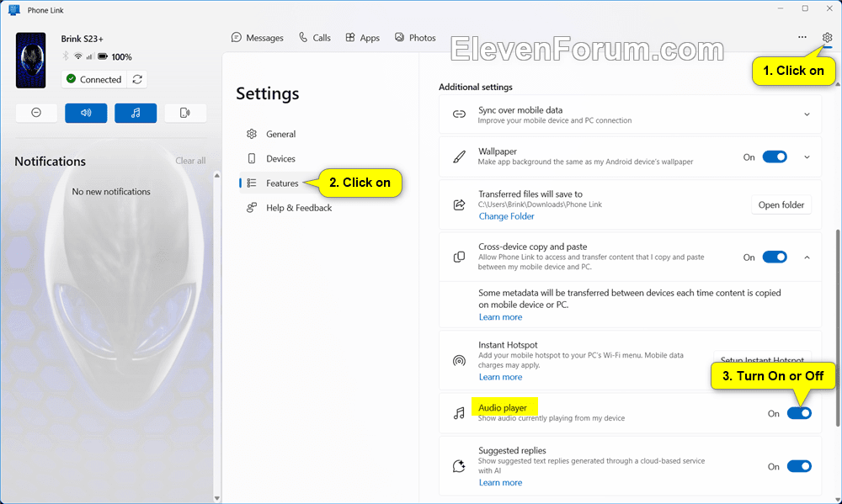Turn off the Wallpaper toggle

tap(775, 157)
